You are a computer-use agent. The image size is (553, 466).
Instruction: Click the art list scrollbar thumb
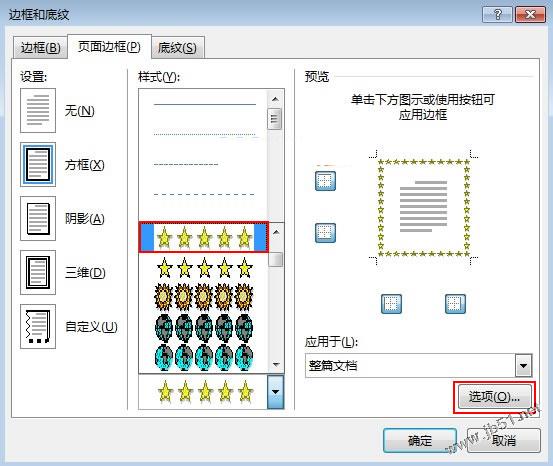tap(276, 259)
